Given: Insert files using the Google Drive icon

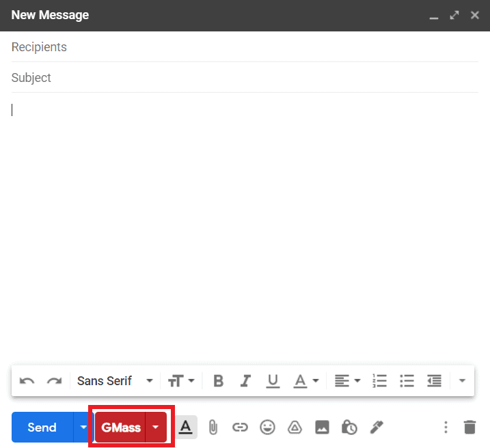Looking at the screenshot, I should click(x=295, y=428).
